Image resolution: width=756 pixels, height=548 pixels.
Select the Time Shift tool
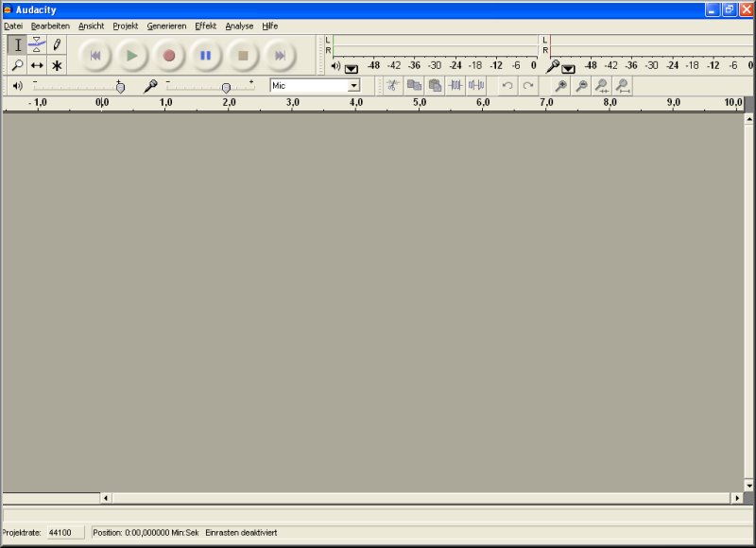coord(37,65)
